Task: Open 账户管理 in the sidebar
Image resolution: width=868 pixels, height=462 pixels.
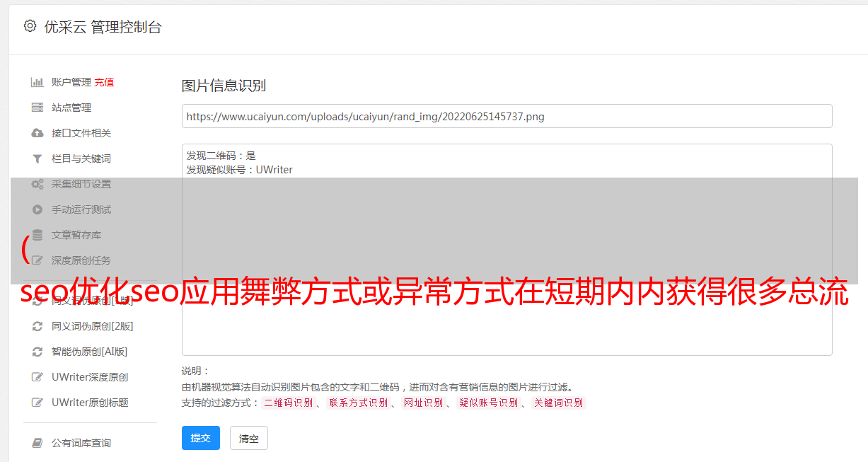Action: 71,82
